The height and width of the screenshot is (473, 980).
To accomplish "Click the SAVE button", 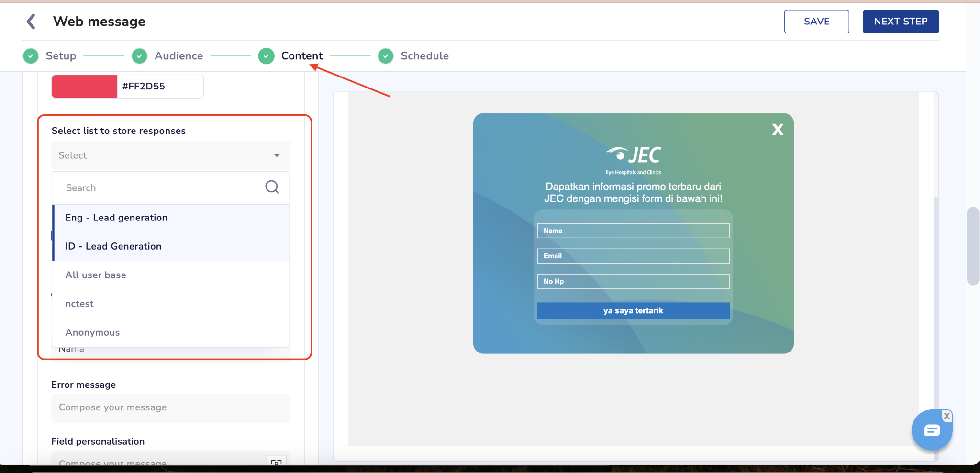I will (817, 22).
